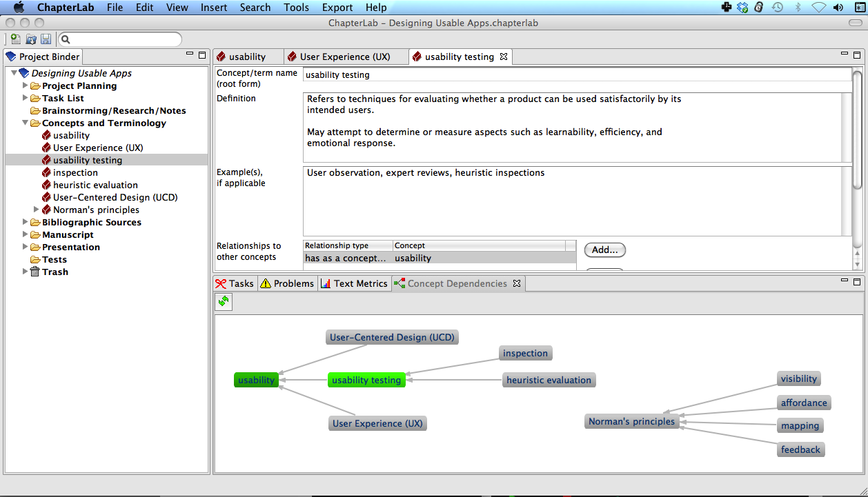Click the Time Machine menu bar icon
The height and width of the screenshot is (497, 868).
point(778,8)
